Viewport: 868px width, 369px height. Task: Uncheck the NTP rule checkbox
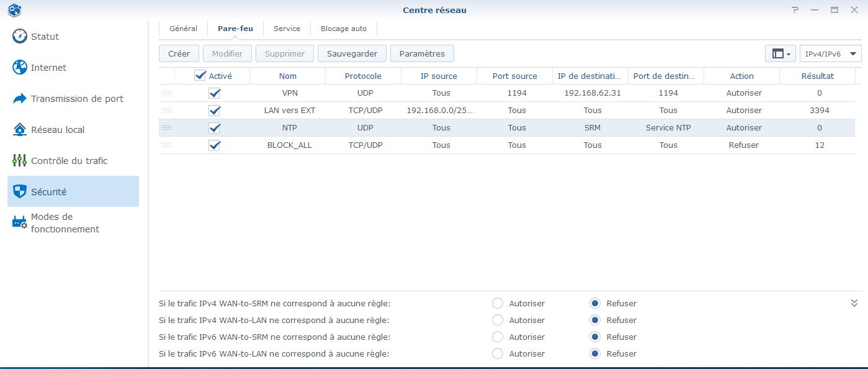(x=215, y=128)
